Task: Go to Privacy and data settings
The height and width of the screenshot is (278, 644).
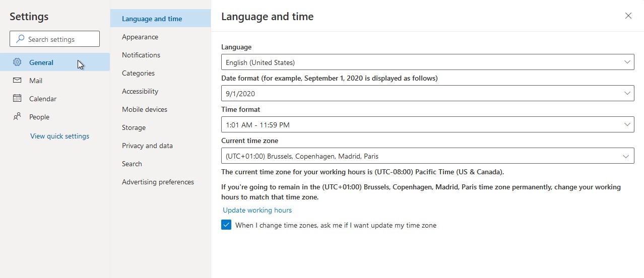Action: pos(160,146)
